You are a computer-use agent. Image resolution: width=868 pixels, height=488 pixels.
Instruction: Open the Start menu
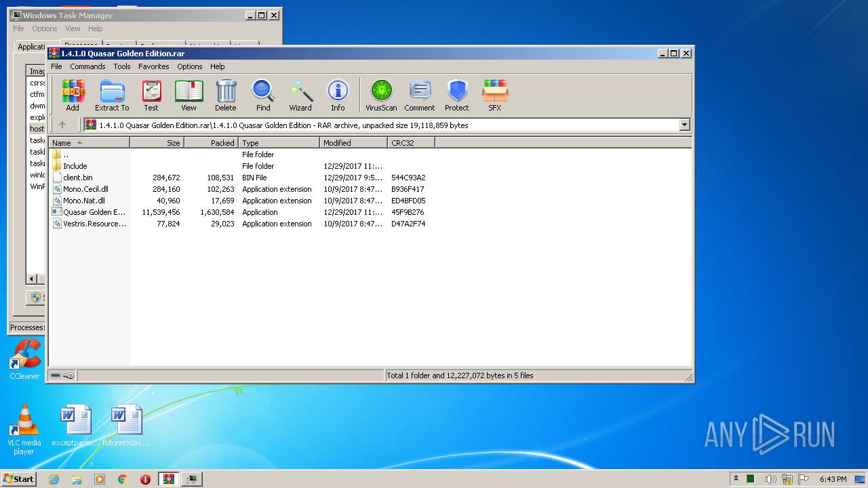point(18,479)
